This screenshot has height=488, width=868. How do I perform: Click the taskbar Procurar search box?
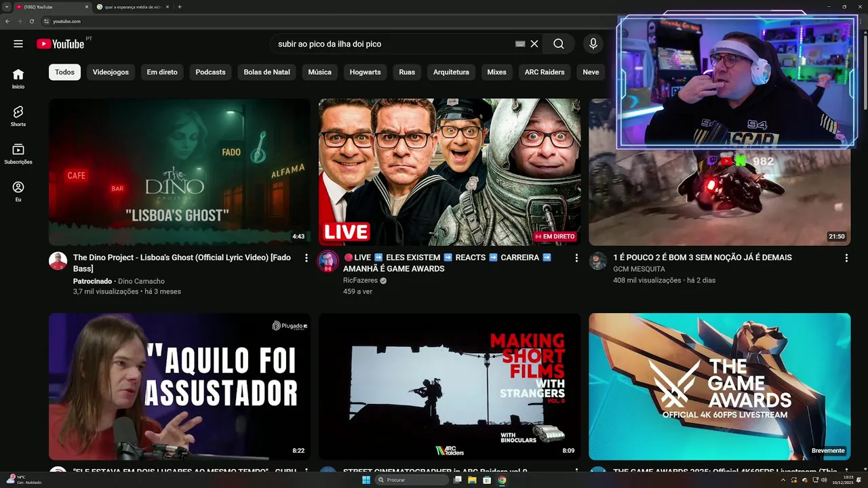(x=412, y=480)
